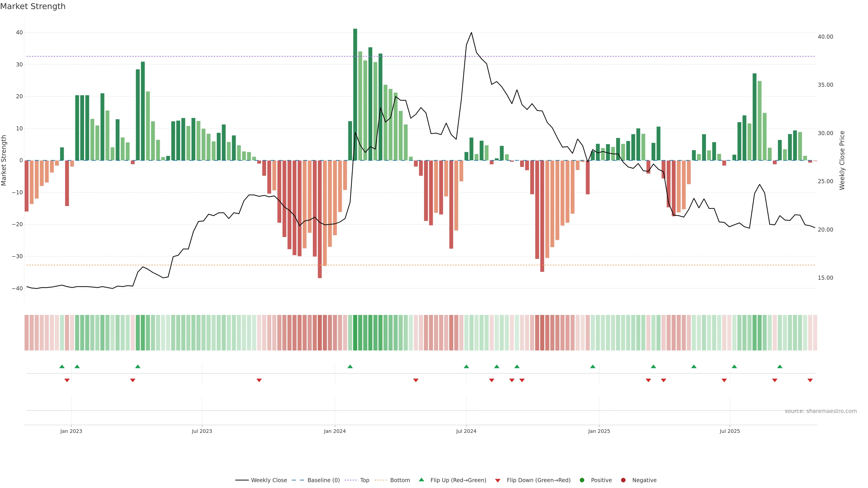This screenshot has height=488, width=868.
Task: Click the Jan 2025 x-axis label
Action: tap(599, 431)
